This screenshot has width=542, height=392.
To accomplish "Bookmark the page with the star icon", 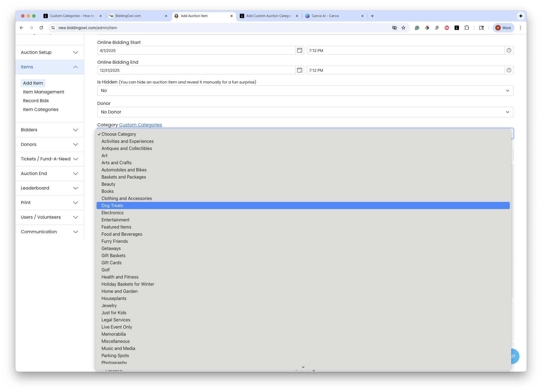I will tap(404, 28).
